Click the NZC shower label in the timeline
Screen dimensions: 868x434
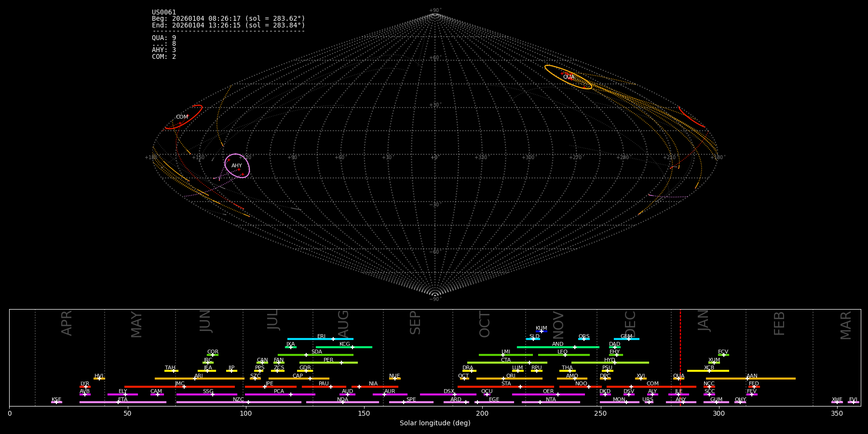tap(238, 400)
